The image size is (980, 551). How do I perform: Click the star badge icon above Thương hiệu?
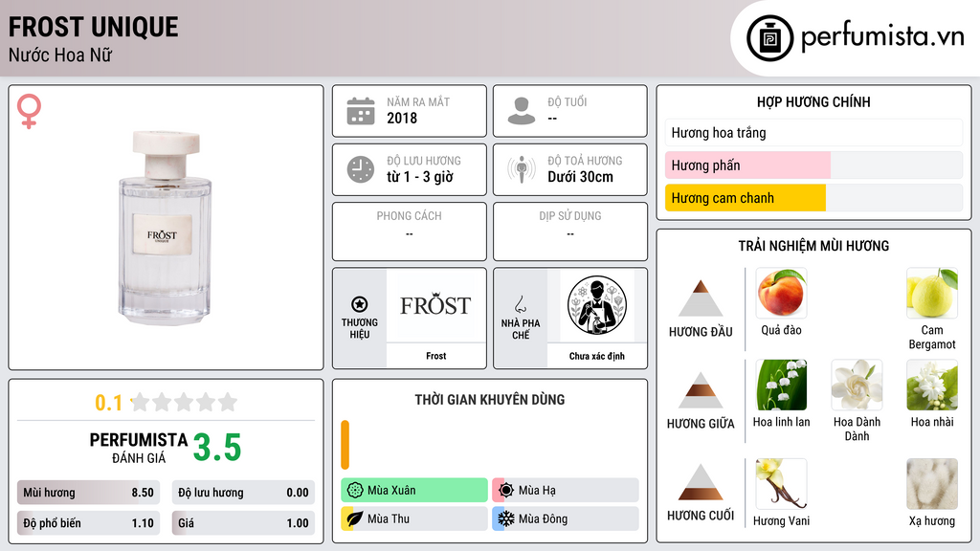click(x=360, y=304)
